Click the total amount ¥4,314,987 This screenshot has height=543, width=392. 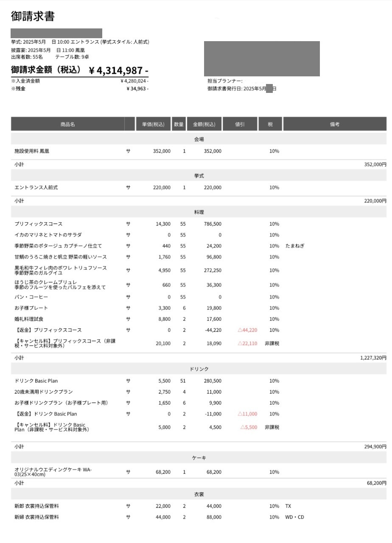coord(118,70)
